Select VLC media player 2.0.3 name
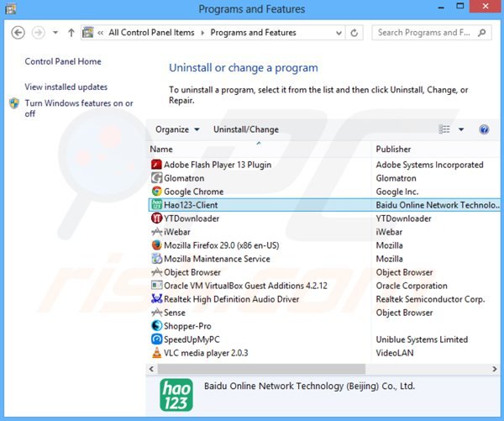This screenshot has width=504, height=421. pyautogui.click(x=206, y=353)
